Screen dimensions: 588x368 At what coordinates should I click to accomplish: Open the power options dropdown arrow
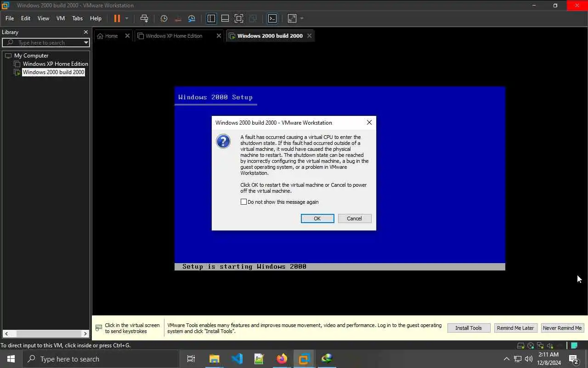127,18
